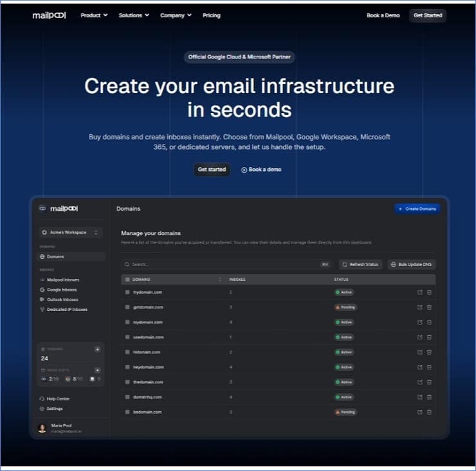The height and width of the screenshot is (471, 476).
Task: Open Outlook inboxes in the sidebar
Action: click(x=62, y=299)
